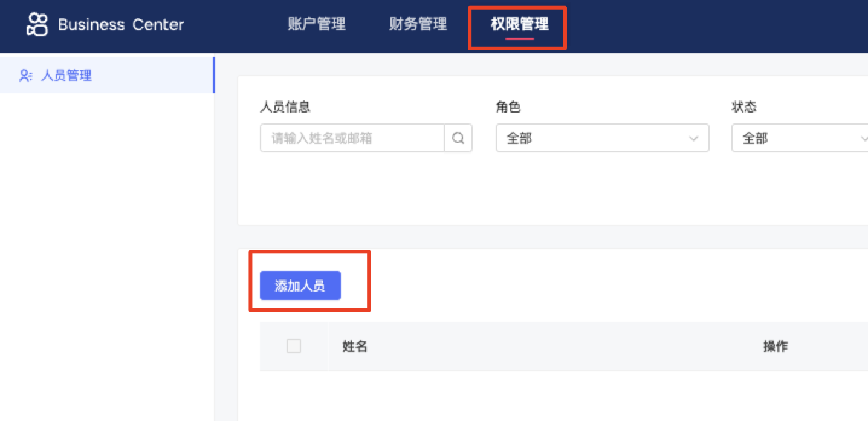Click the Business Center logo icon

37,25
